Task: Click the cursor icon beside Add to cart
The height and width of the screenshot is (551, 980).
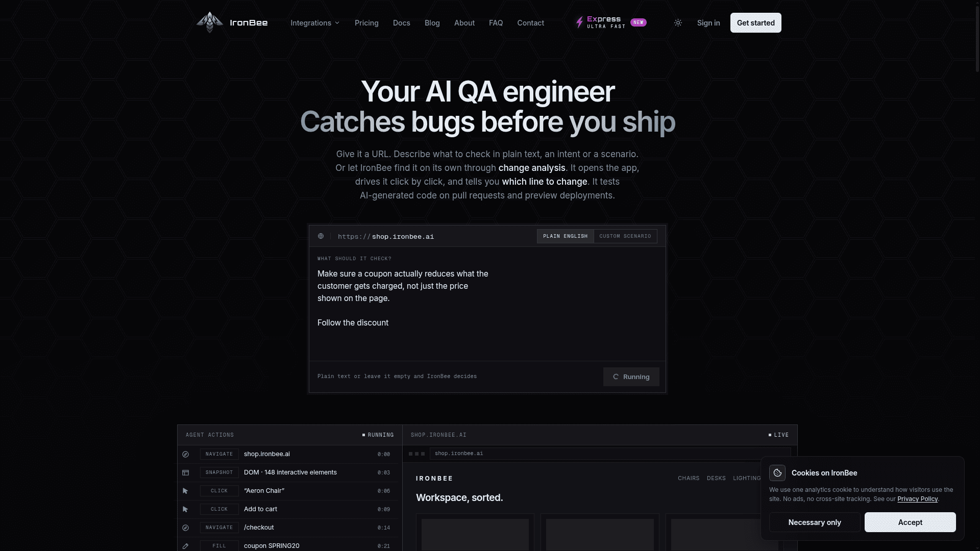Action: coord(186,509)
